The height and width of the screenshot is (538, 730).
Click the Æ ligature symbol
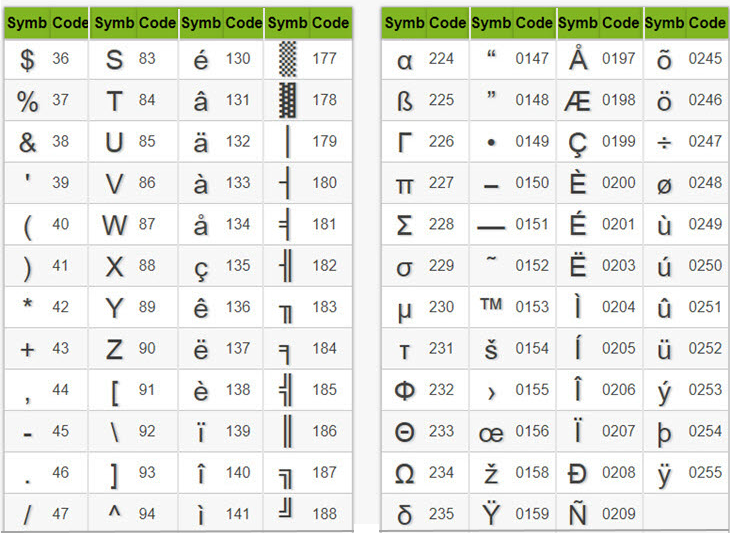coord(578,101)
